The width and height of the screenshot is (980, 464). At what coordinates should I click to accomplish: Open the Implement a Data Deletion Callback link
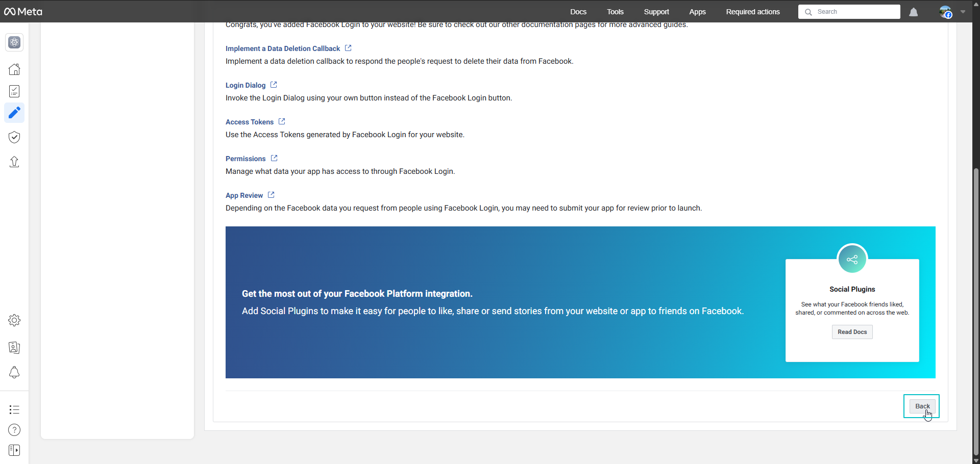click(x=283, y=48)
